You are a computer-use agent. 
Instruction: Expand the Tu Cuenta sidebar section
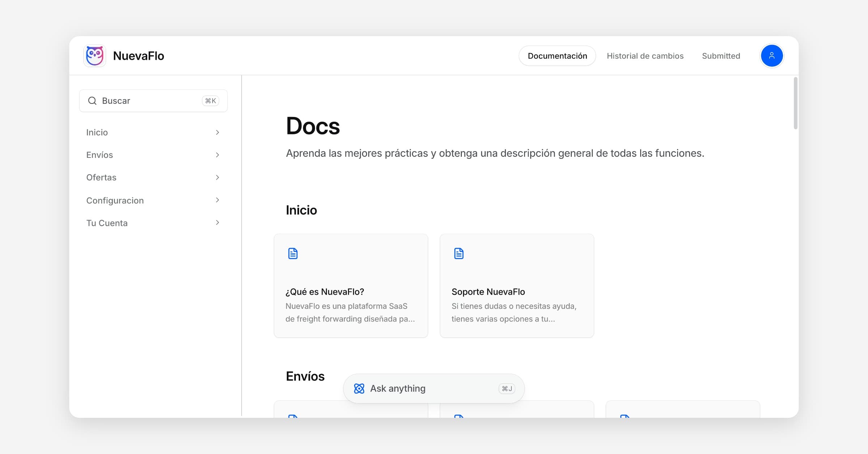(217, 223)
